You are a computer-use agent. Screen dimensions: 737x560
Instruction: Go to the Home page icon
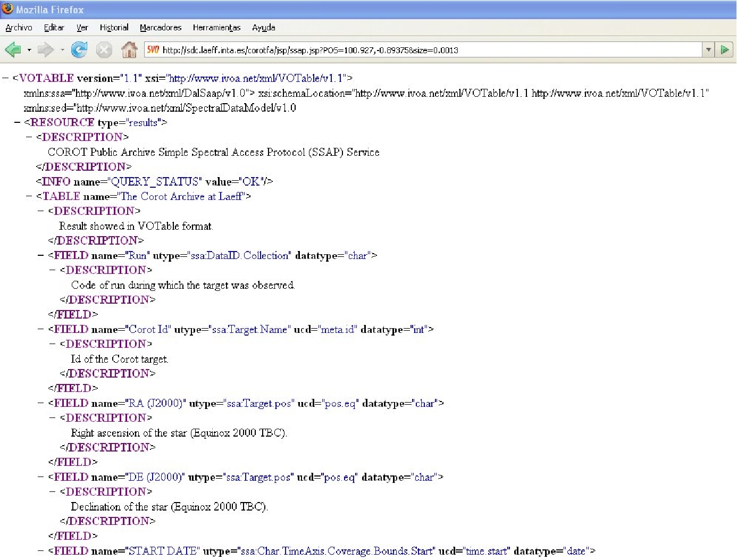[x=129, y=50]
